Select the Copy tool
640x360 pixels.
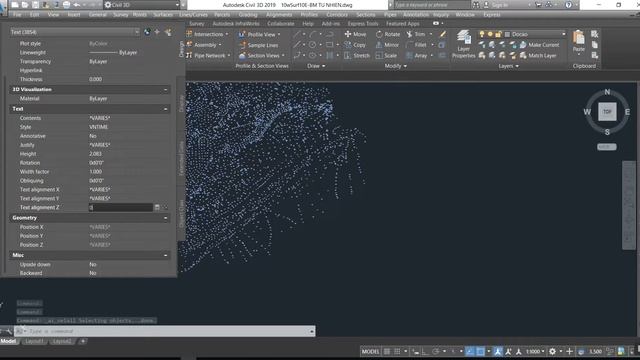point(355,45)
